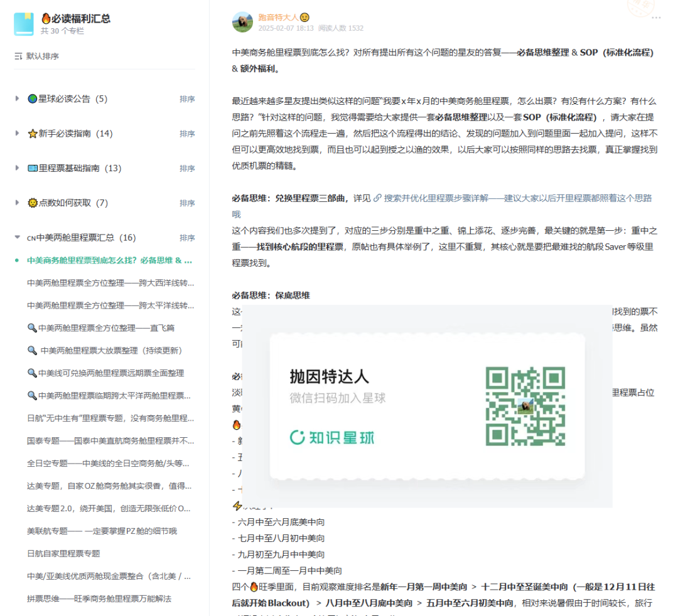Click the 共 30 个专栏 column count
The width and height of the screenshot is (678, 616).
(62, 31)
